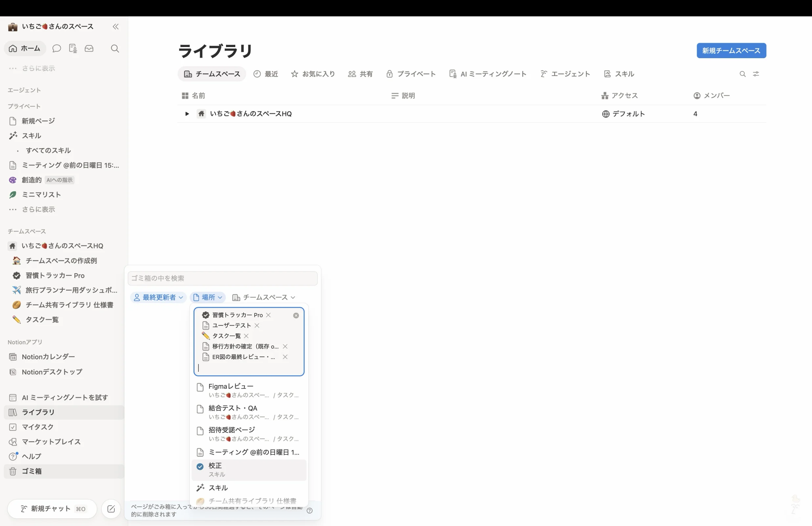The height and width of the screenshot is (526, 812).
Task: Open AI meeting notes icon beside chat bubble
Action: click(73, 49)
